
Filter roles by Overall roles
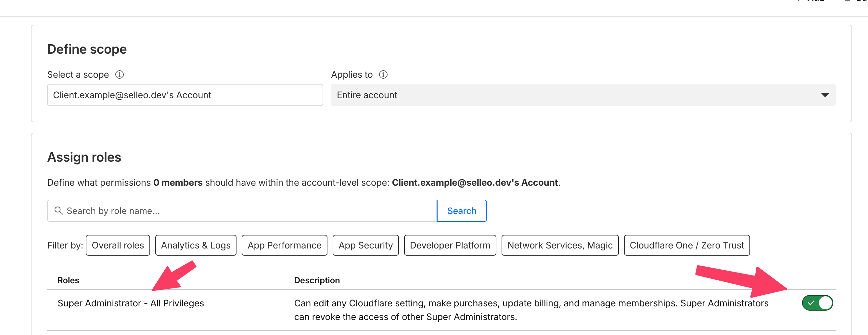[x=118, y=245]
